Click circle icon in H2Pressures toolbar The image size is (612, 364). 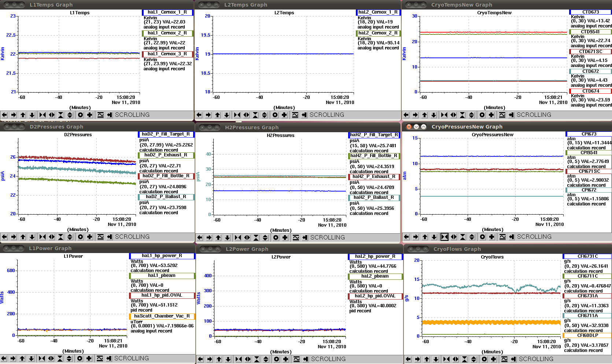pos(276,238)
